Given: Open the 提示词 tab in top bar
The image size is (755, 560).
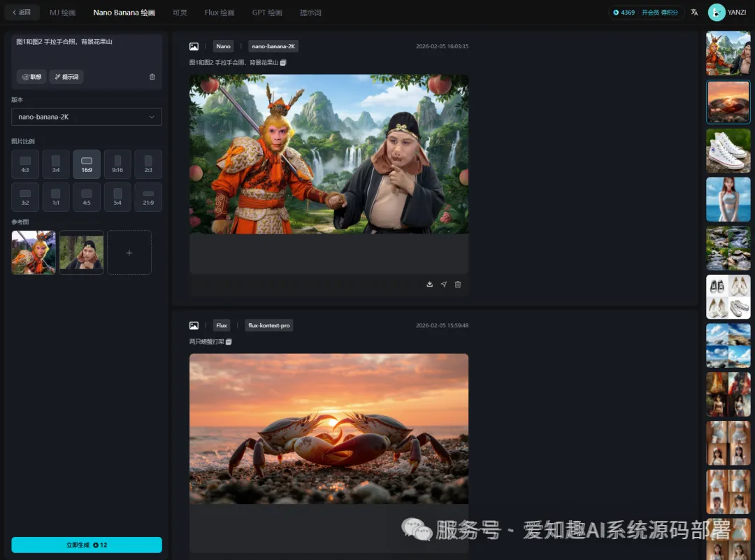Looking at the screenshot, I should pos(310,13).
